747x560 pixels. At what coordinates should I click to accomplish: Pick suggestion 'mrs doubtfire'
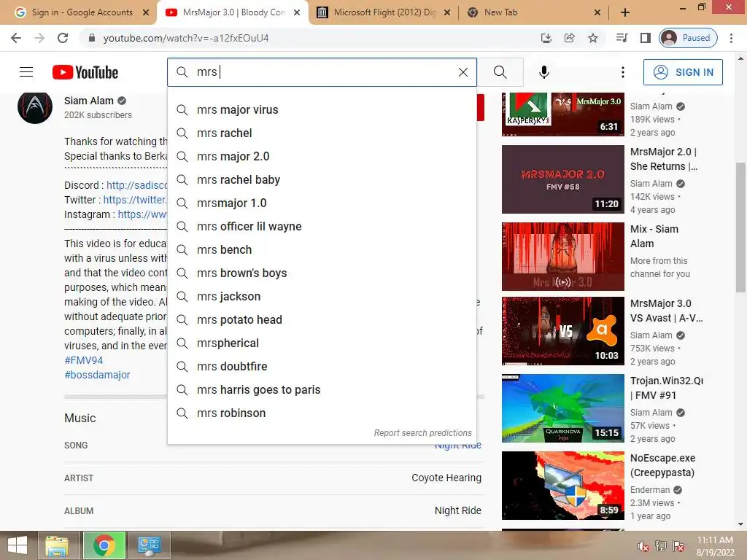tap(322, 366)
